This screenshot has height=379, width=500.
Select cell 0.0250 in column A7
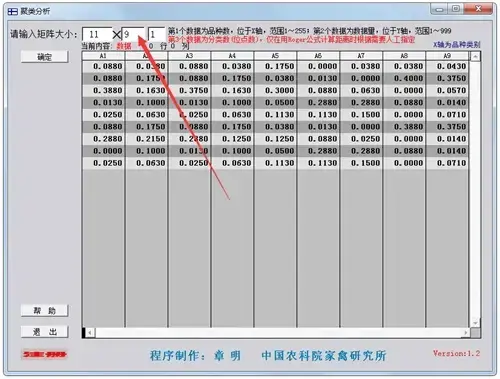click(361, 139)
